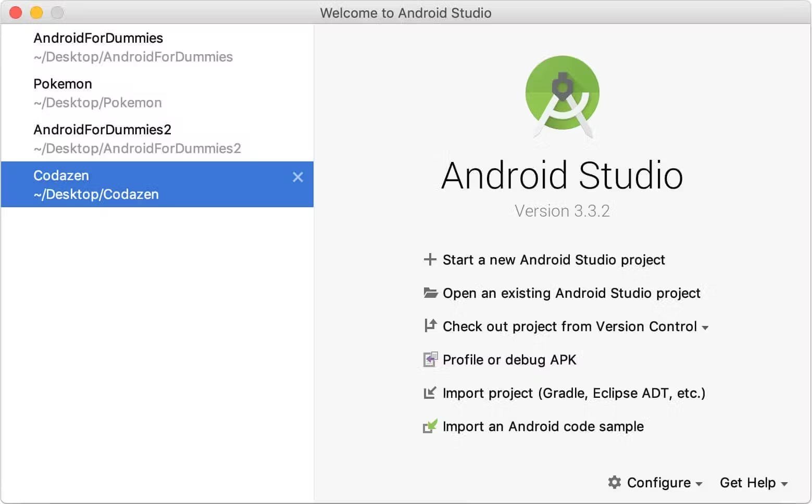Click the Android Studio logo
The width and height of the screenshot is (812, 504).
click(563, 96)
